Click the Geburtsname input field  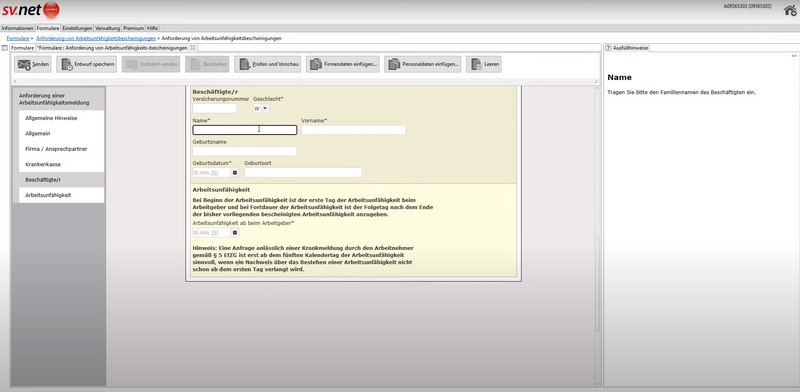click(244, 151)
